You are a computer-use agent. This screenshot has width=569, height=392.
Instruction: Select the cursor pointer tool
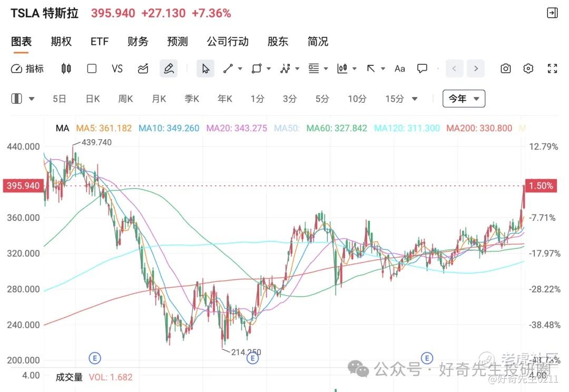click(205, 68)
